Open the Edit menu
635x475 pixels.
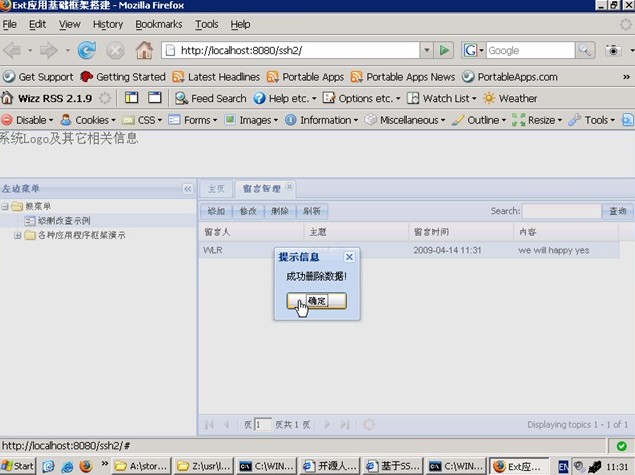click(x=38, y=24)
